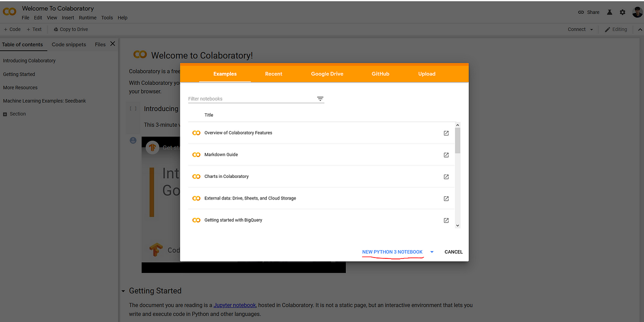Open the Connect dropdown
This screenshot has width=644, height=322.
pyautogui.click(x=580, y=29)
